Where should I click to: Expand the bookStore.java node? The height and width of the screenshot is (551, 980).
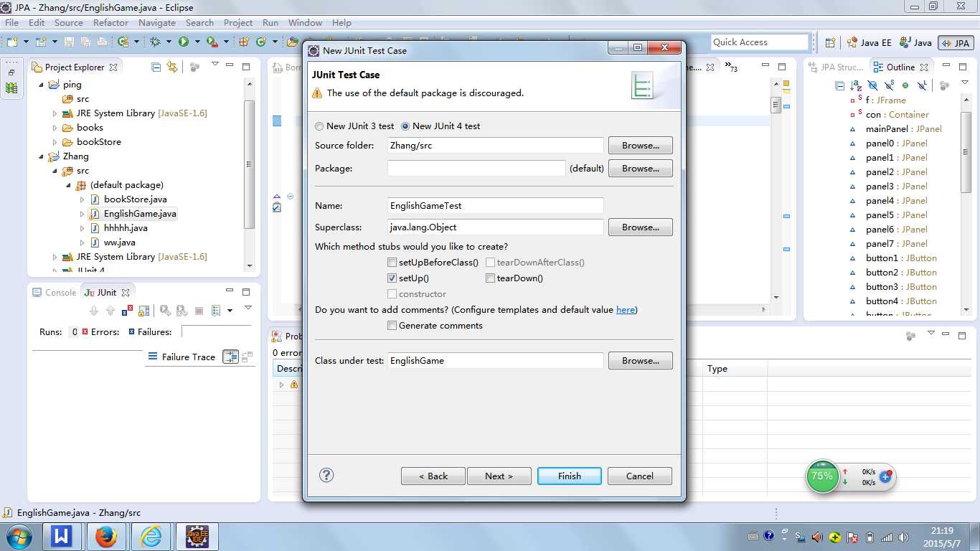(x=82, y=199)
